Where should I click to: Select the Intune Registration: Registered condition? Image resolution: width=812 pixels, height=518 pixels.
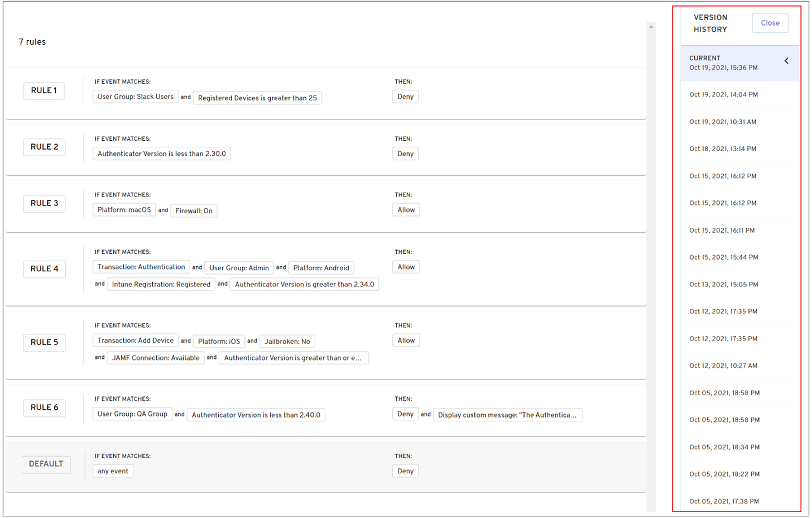161,285
